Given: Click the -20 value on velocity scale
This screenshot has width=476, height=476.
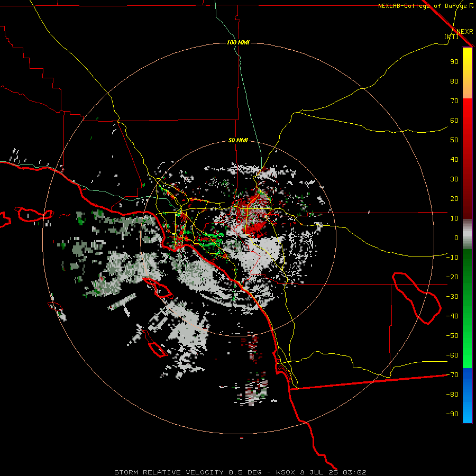Looking at the screenshot, I should 452,277.
